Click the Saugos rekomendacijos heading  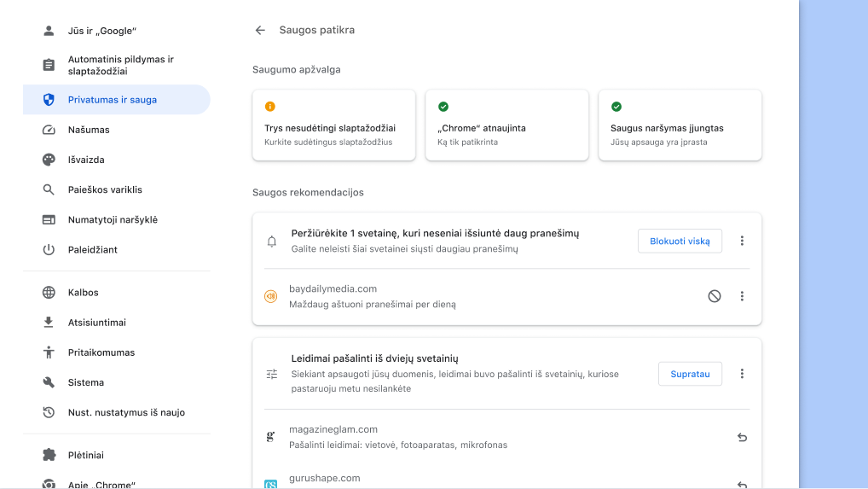pos(308,192)
